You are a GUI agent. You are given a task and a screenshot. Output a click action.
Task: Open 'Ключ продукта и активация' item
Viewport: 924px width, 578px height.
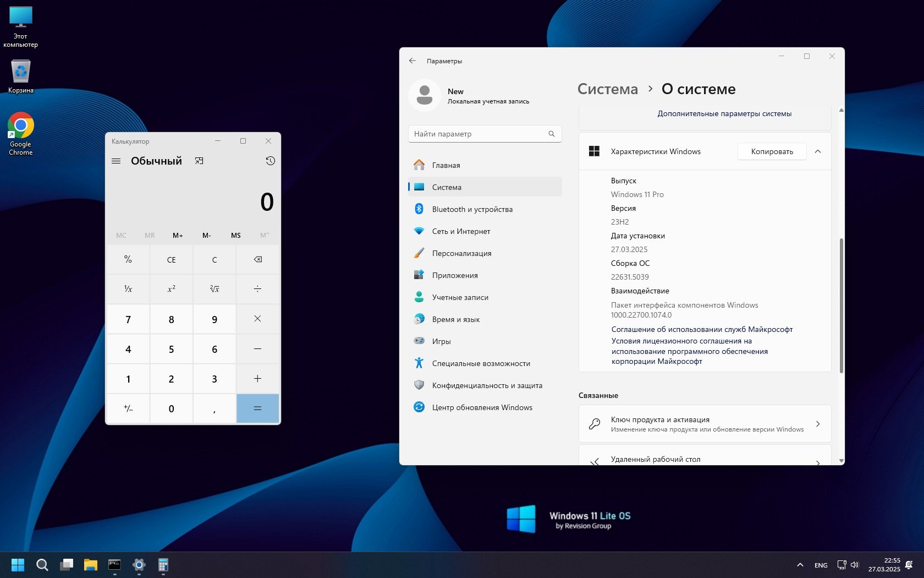pos(705,424)
